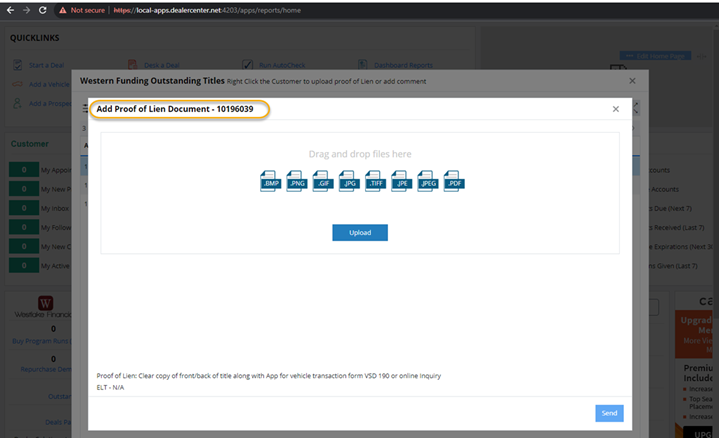Screen dimensions: 719x438
Task: Open Start a Deal quicklink
Action: pos(47,66)
